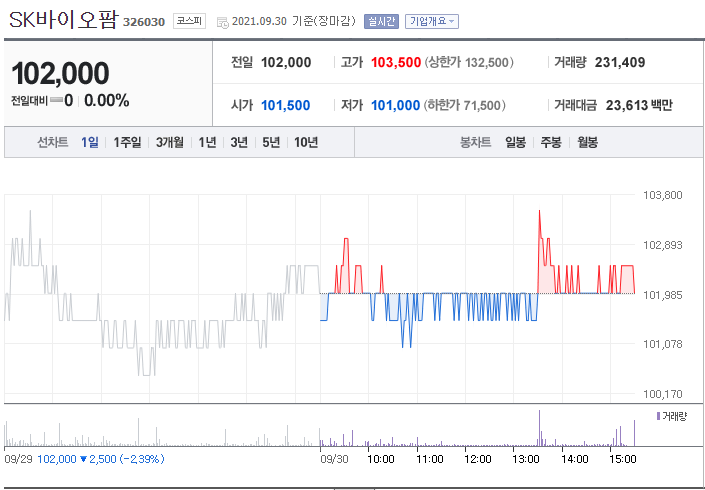Open the 일봉 daily candle chart
Image resolution: width=705 pixels, height=490 pixels.
point(515,143)
